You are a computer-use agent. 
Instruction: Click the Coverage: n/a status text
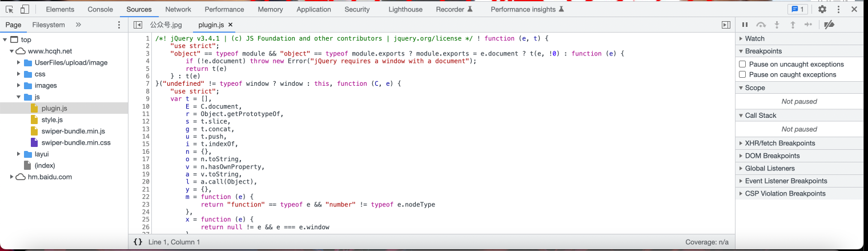coord(707,242)
